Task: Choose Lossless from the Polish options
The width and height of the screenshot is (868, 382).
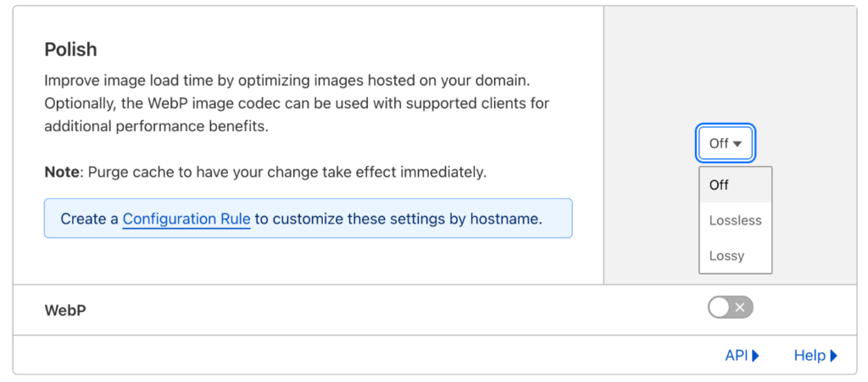Action: 735,220
